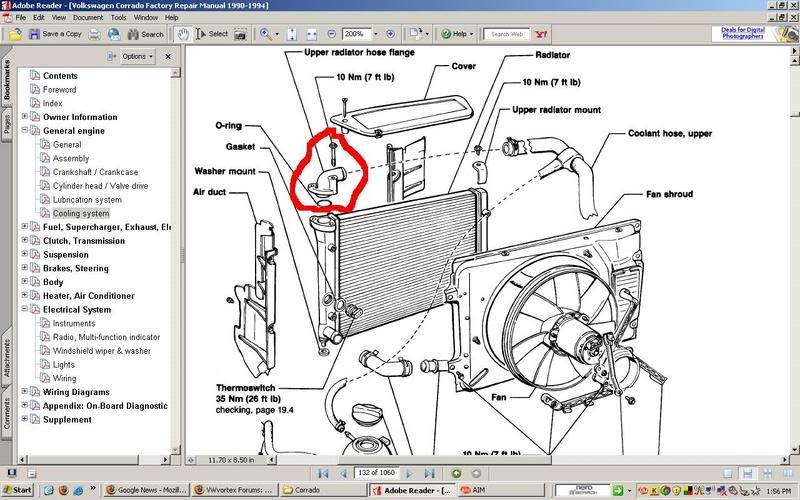This screenshot has height=500, width=800.
Task: Open the rotate view dropdown arrow
Action: tap(427, 34)
